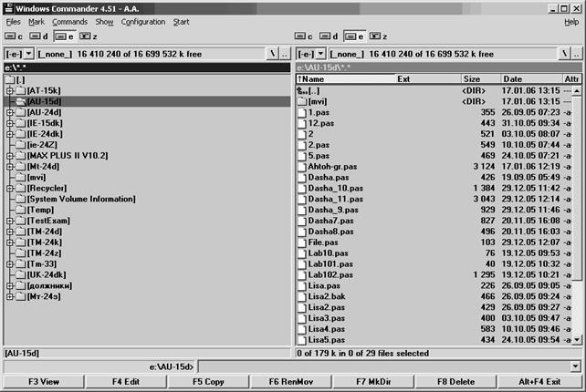Select the file Lisa5.pas
The height and width of the screenshot is (392, 586).
tap(434, 340)
